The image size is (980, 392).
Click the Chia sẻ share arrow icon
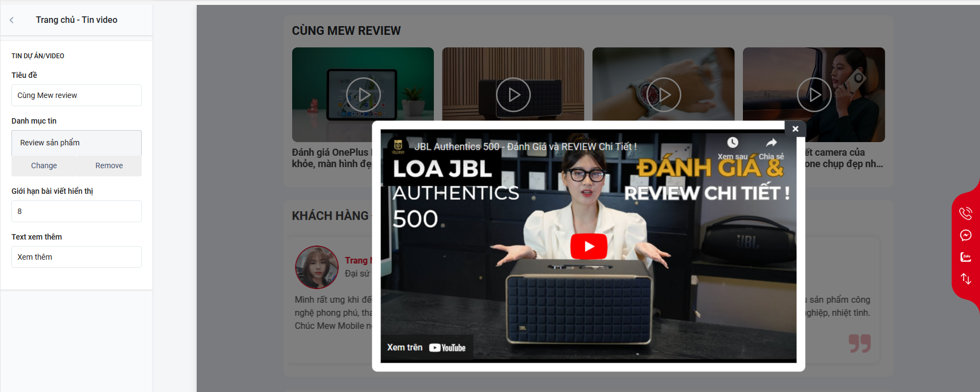tap(771, 143)
